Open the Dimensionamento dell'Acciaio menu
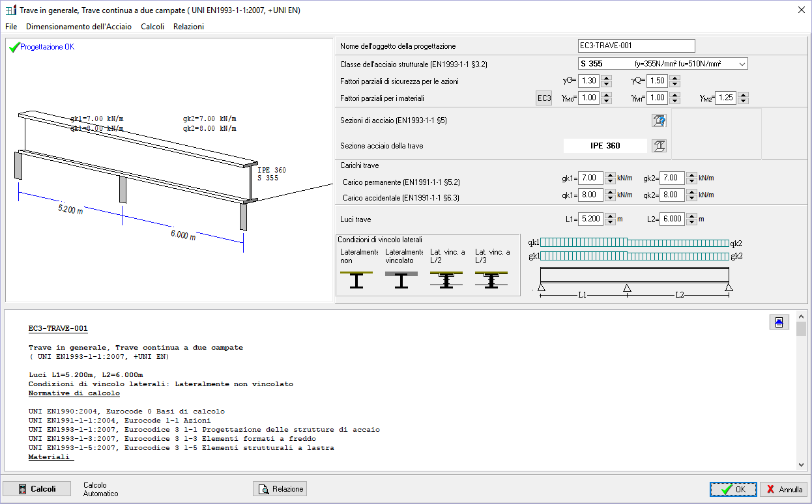 tap(78, 27)
